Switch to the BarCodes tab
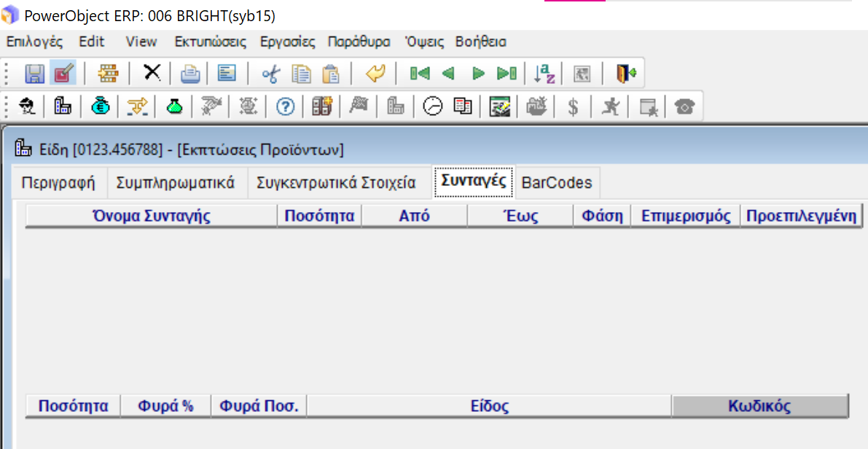The image size is (868, 449). click(557, 183)
